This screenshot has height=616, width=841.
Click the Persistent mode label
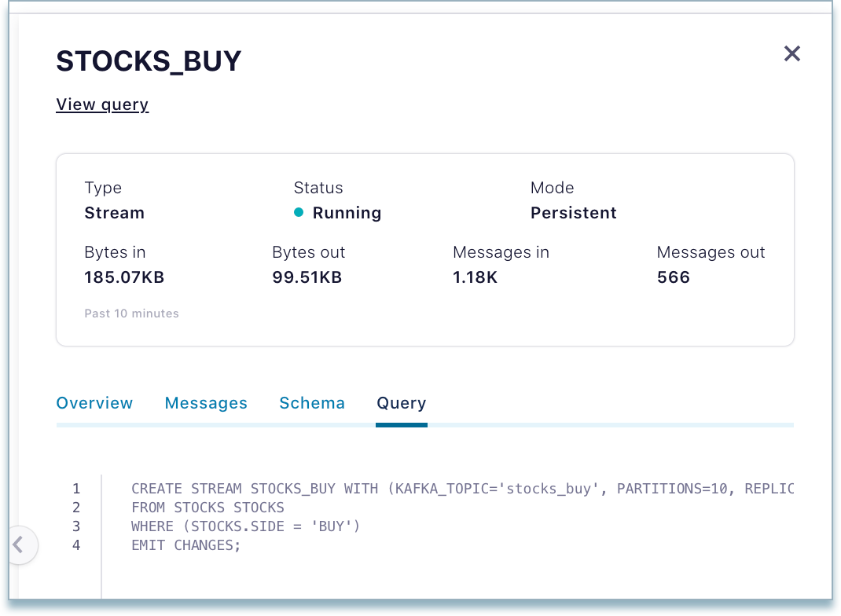[x=573, y=213]
